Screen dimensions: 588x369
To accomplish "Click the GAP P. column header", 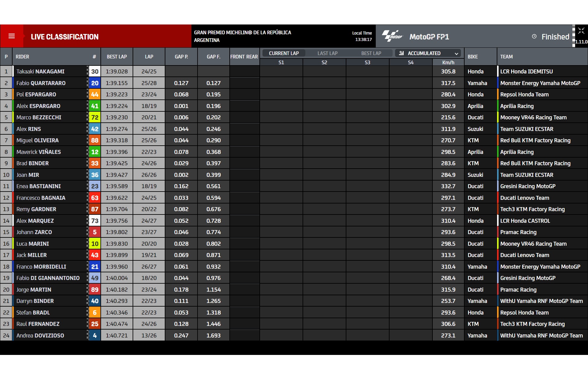I will click(181, 57).
